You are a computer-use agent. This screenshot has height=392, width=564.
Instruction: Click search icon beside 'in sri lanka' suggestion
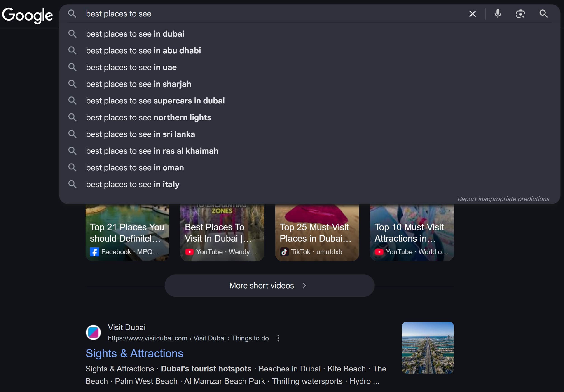(x=72, y=134)
